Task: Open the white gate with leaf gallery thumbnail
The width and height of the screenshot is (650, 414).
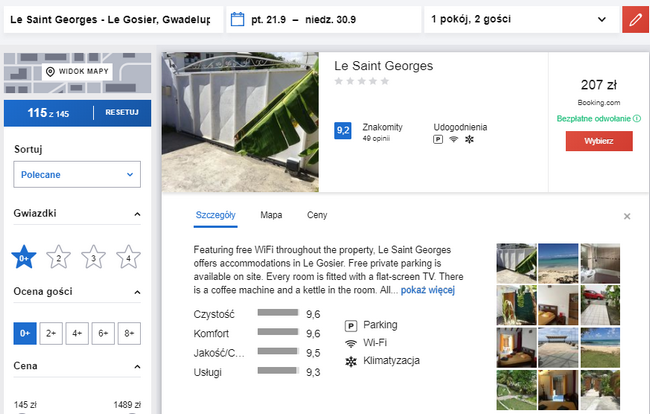Action: (517, 263)
